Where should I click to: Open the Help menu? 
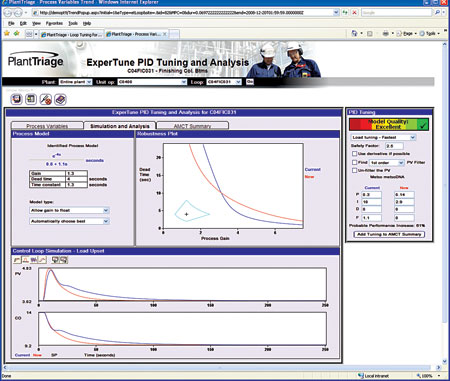87,23
